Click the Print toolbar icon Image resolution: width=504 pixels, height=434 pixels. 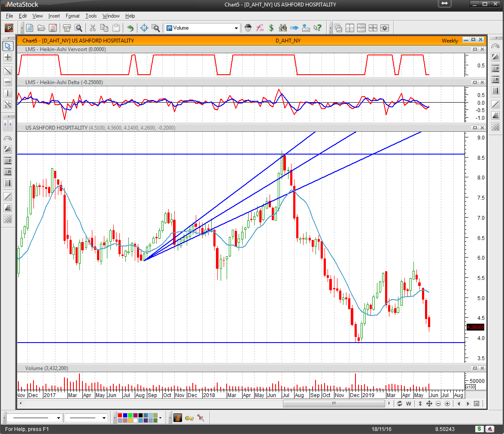point(67,28)
